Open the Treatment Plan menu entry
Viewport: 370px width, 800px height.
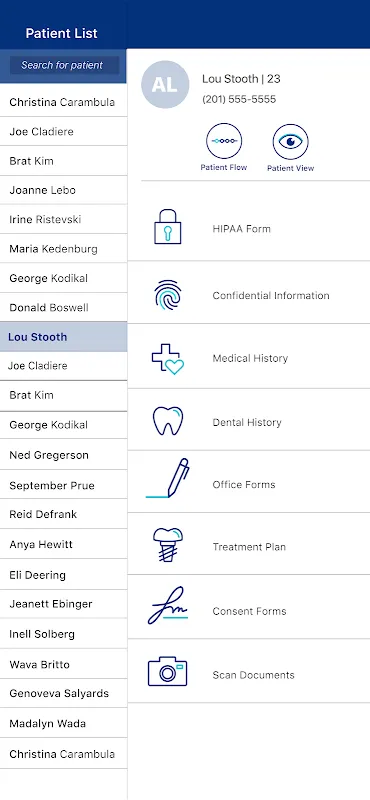[249, 544]
